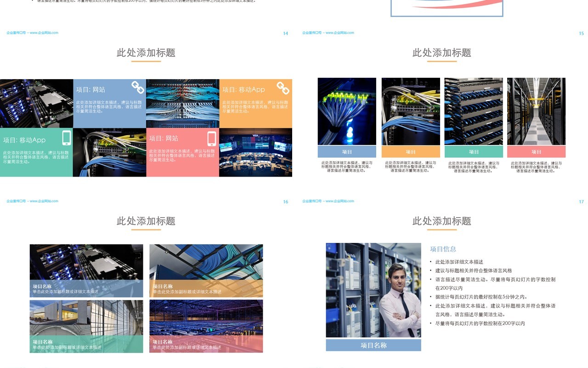Click the phone icon on the green 项目: 移动App tile
This screenshot has width=588, height=368.
[x=67, y=138]
